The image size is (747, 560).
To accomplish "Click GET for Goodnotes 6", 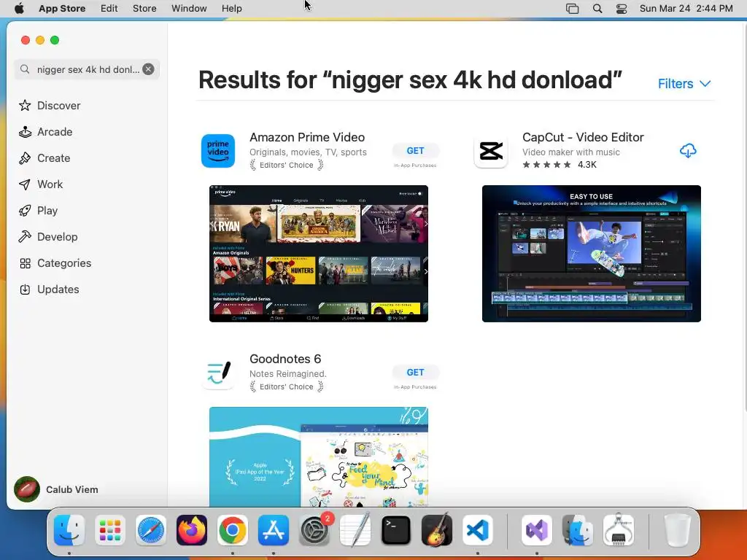I will [415, 373].
